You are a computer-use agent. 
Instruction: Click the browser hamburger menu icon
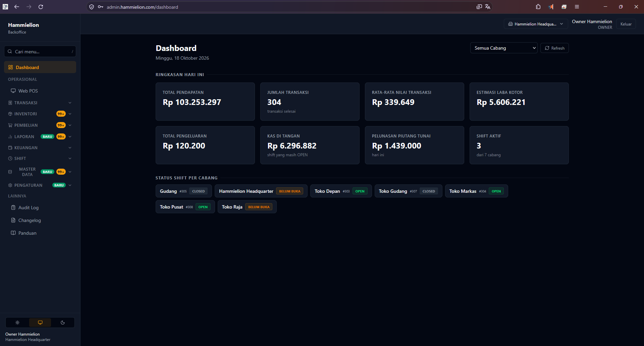(577, 7)
